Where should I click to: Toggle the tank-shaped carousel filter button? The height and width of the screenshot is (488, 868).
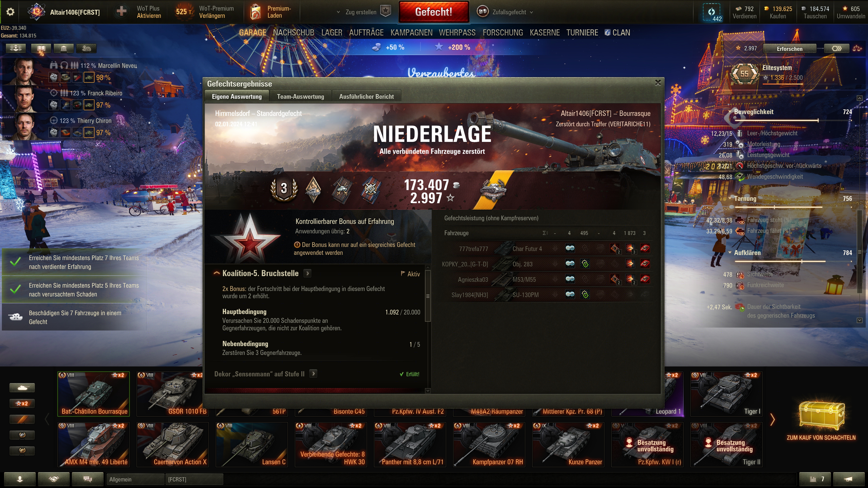[22, 388]
